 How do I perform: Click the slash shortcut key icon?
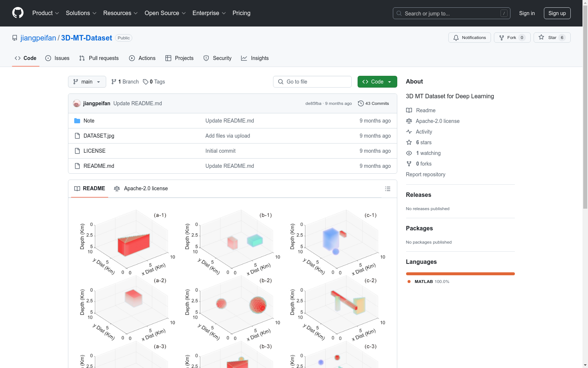click(504, 13)
